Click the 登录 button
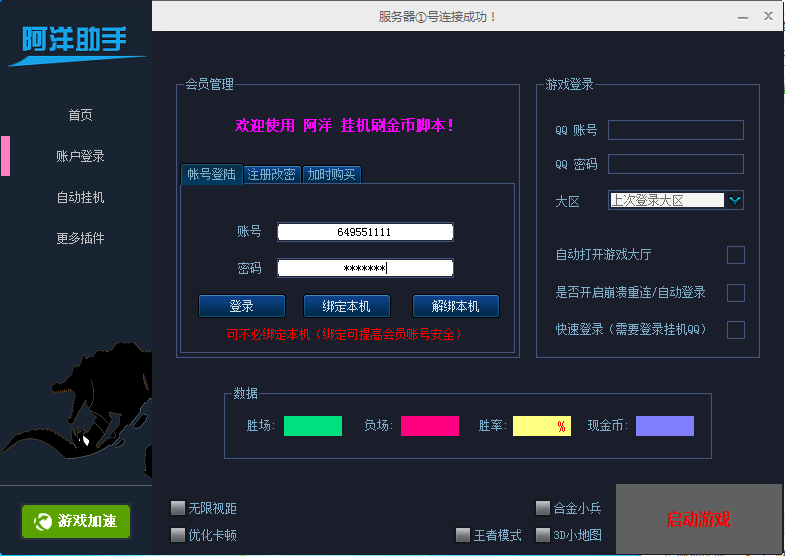Image resolution: width=785 pixels, height=556 pixels. point(242,306)
